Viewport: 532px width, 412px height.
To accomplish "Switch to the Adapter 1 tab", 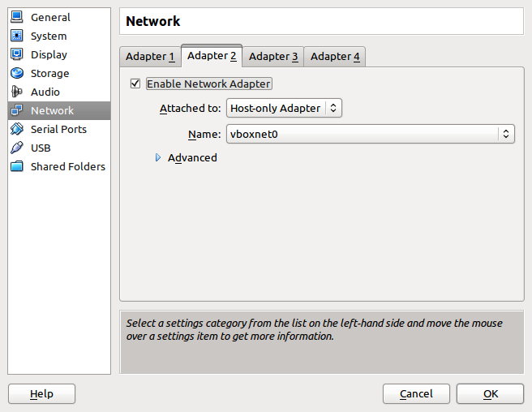I will click(x=150, y=57).
